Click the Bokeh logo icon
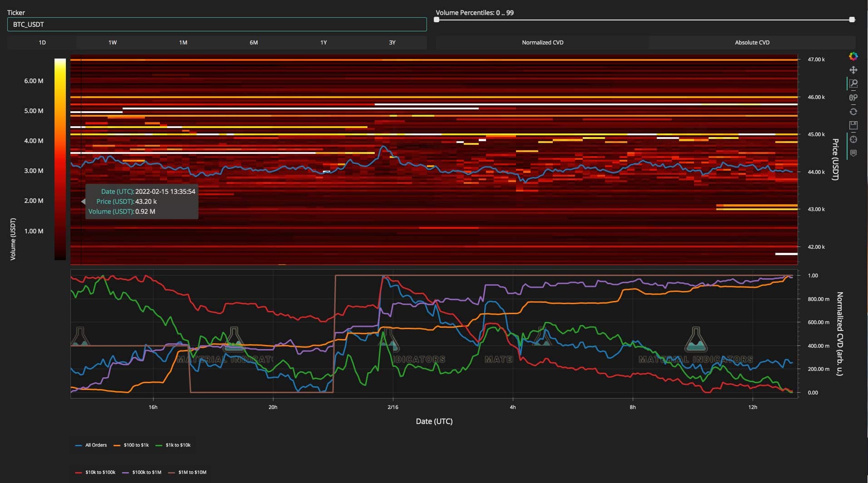Viewport: 868px width, 483px height. [x=853, y=56]
